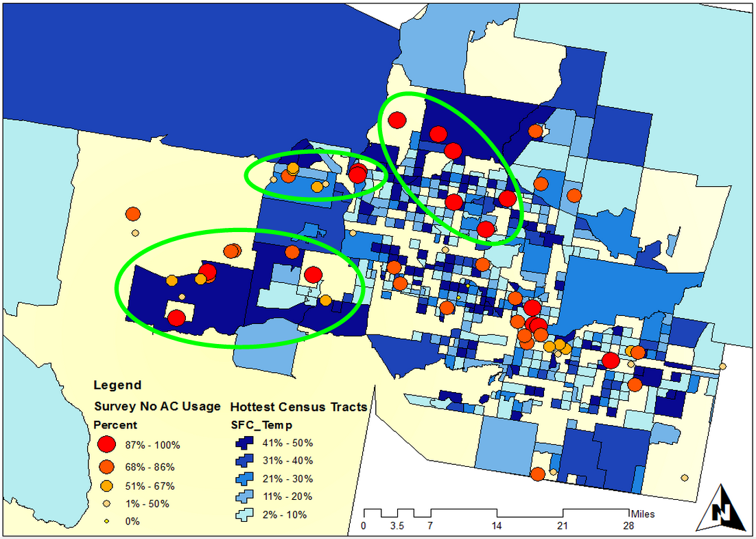This screenshot has width=756, height=539.
Task: Click the "11% - 20%" legend label
Action: coord(288,496)
